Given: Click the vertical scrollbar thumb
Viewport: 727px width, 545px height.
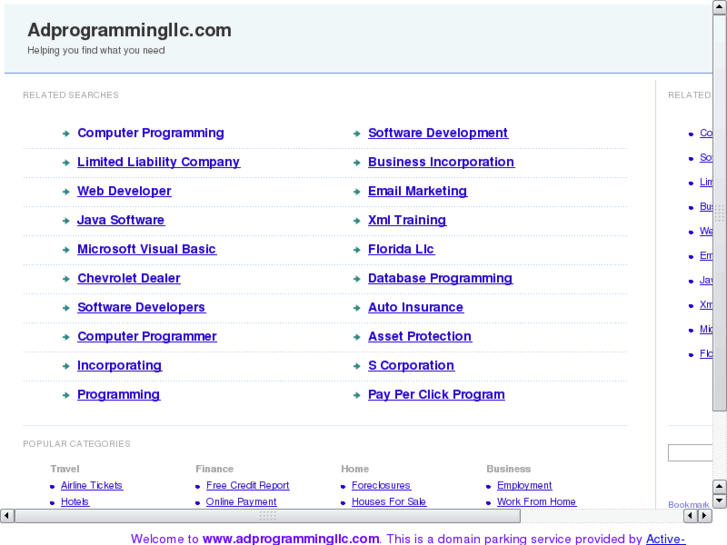Looking at the screenshot, I should [x=719, y=210].
